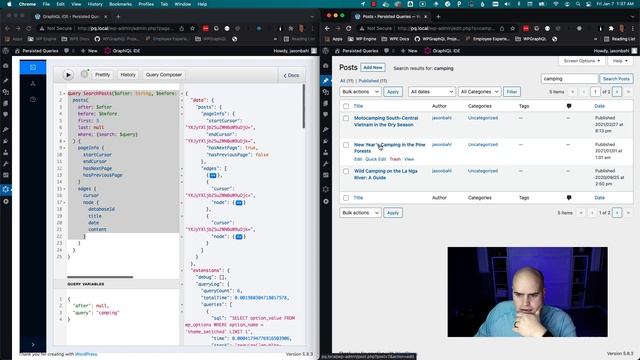Open the History panel in GraphiQL

128,75
